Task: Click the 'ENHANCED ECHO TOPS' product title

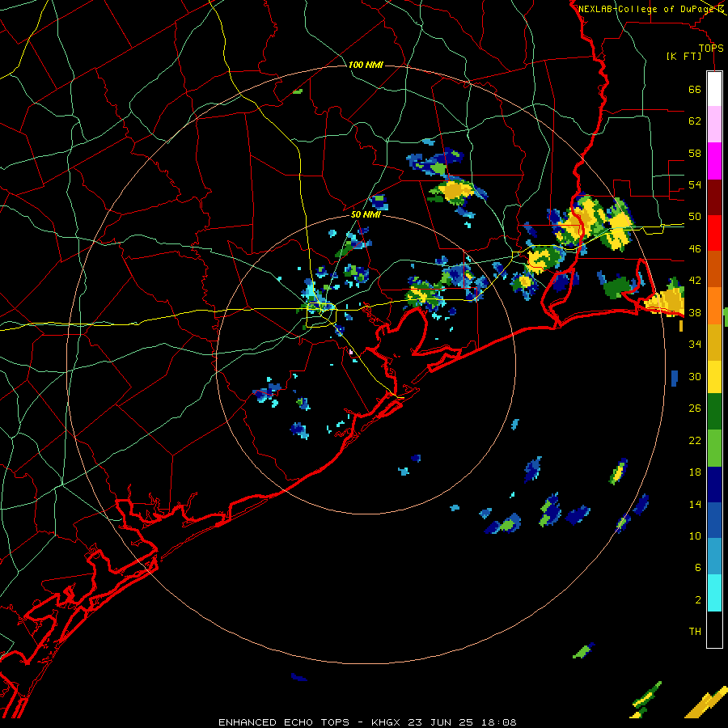Action: click(x=284, y=722)
